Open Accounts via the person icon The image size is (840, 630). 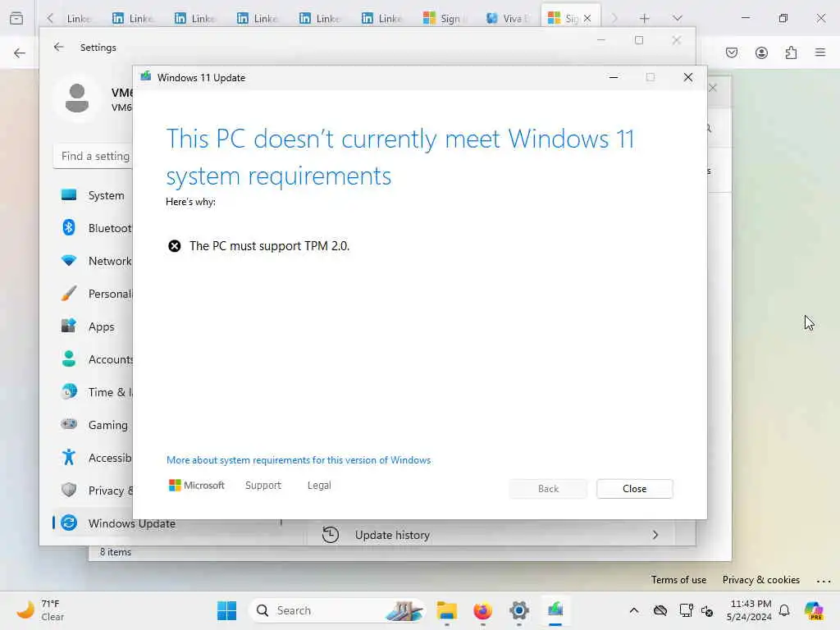click(69, 359)
